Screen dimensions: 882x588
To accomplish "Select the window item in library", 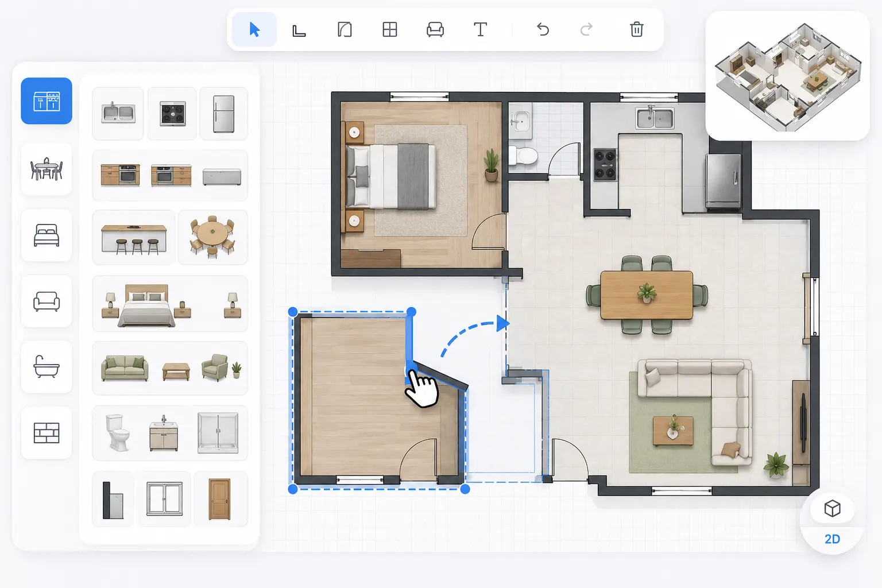I will (x=164, y=500).
